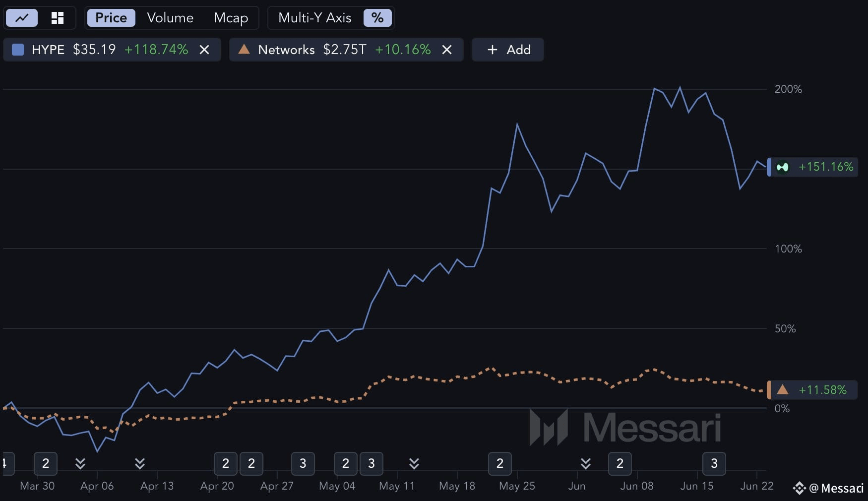Click the Jun 08 date label
The image size is (868, 501).
pos(637,486)
